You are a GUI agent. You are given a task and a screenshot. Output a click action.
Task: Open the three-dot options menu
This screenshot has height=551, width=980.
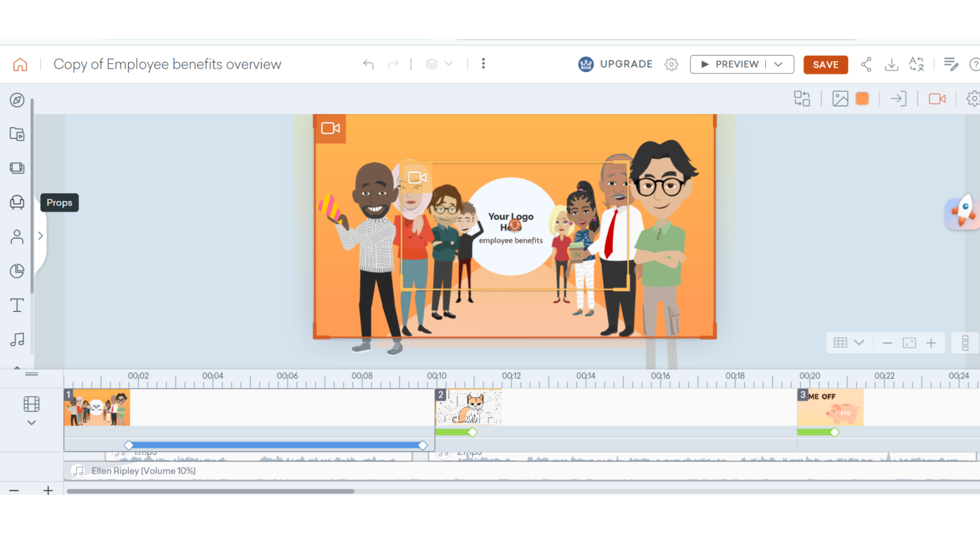point(483,64)
